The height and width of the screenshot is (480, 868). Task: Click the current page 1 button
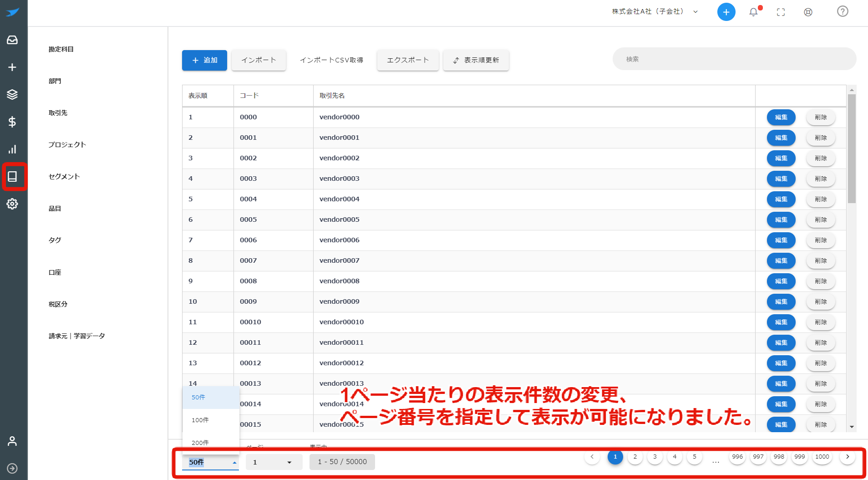pyautogui.click(x=615, y=457)
